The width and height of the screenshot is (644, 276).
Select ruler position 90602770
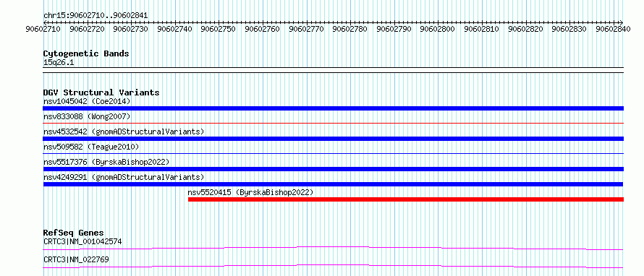(306, 29)
